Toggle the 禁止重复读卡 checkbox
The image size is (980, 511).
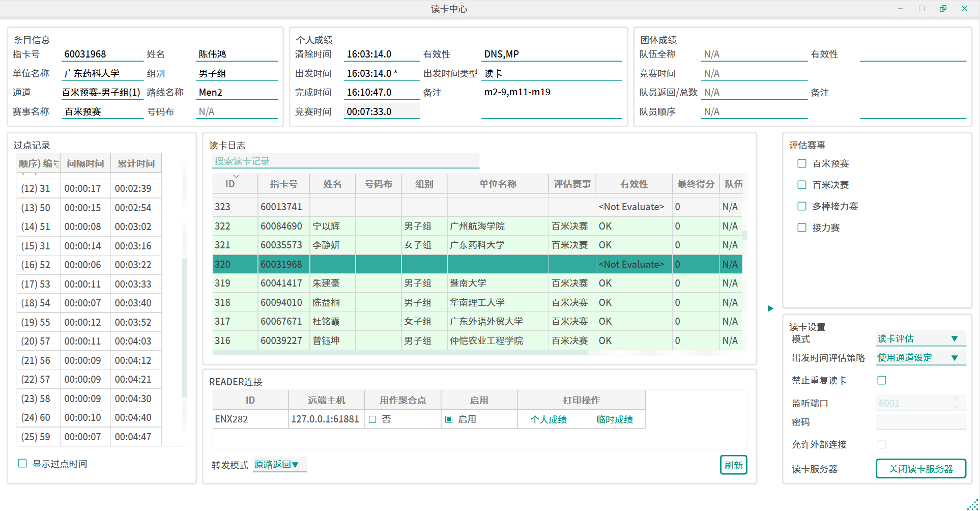[882, 380]
